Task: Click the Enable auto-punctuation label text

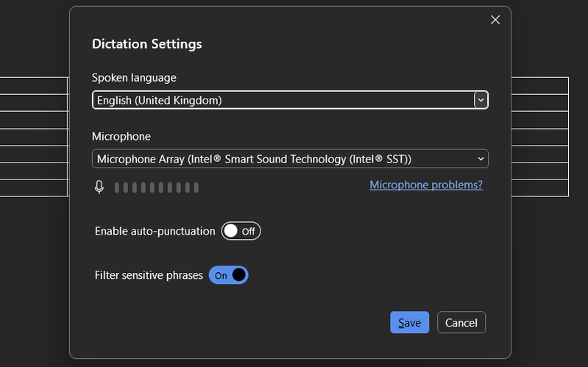Action: coord(155,231)
